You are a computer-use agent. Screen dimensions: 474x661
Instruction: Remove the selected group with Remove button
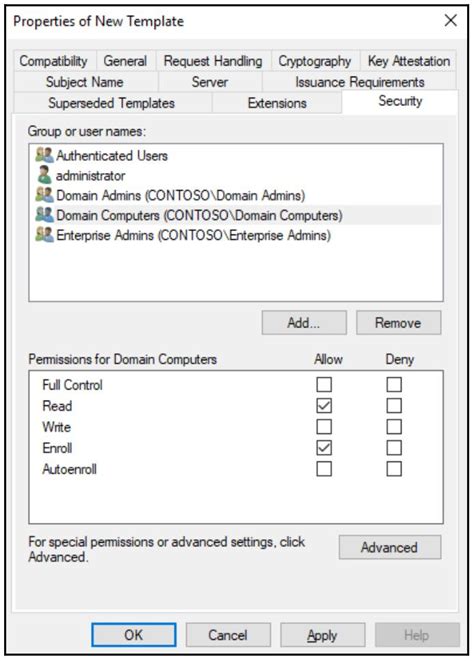coord(399,323)
